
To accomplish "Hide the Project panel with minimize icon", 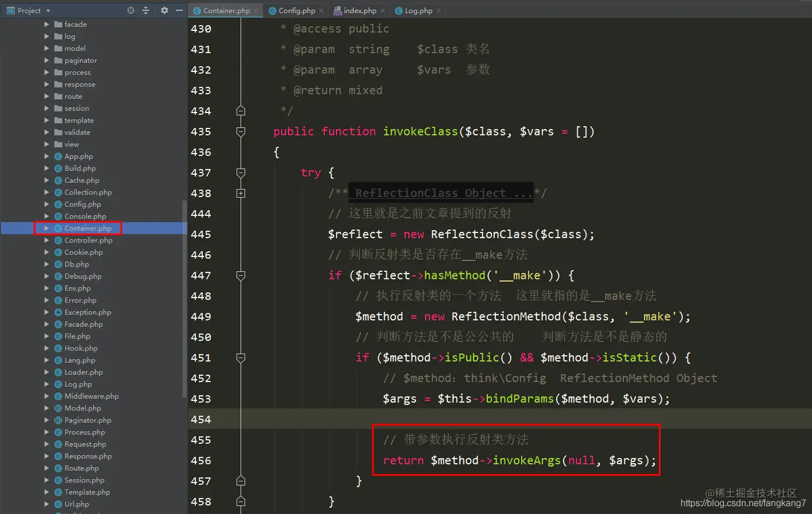I will point(179,10).
